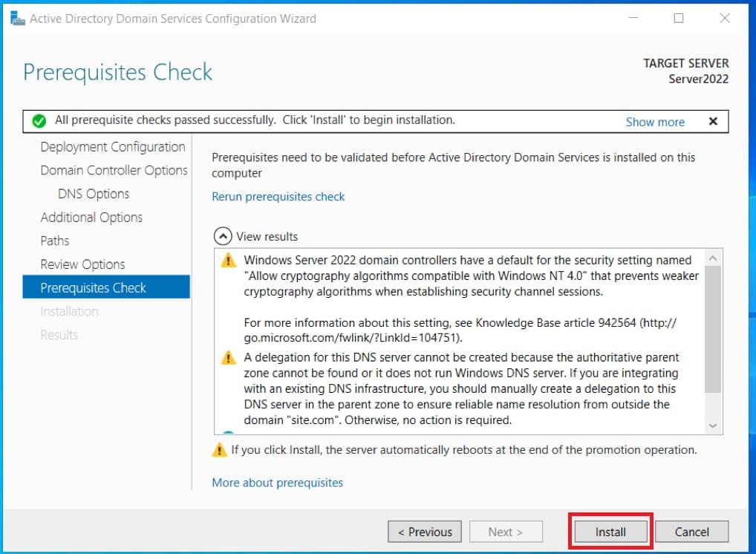This screenshot has height=554, width=756.
Task: Click the DNS delegation warning icon
Action: 228,358
